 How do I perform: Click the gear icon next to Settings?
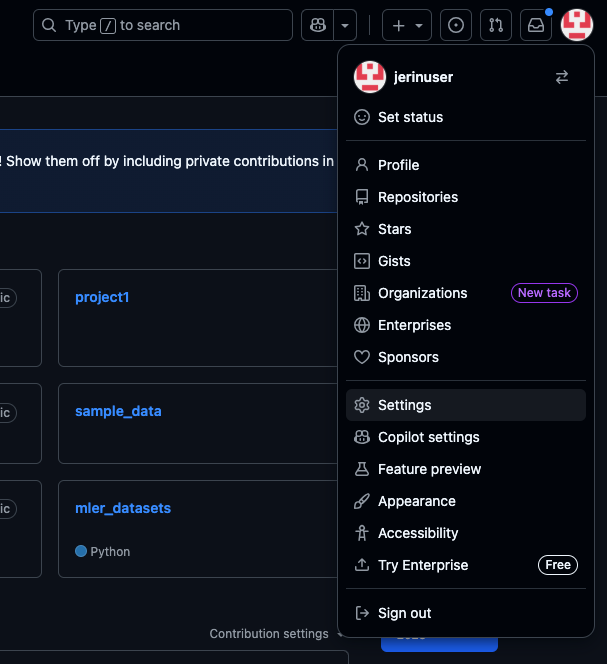pyautogui.click(x=362, y=405)
